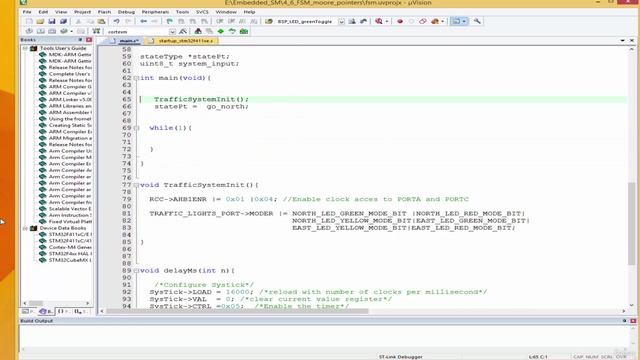The image size is (640, 360).
Task: Collapse the Device Data Books tree node
Action: [25, 228]
